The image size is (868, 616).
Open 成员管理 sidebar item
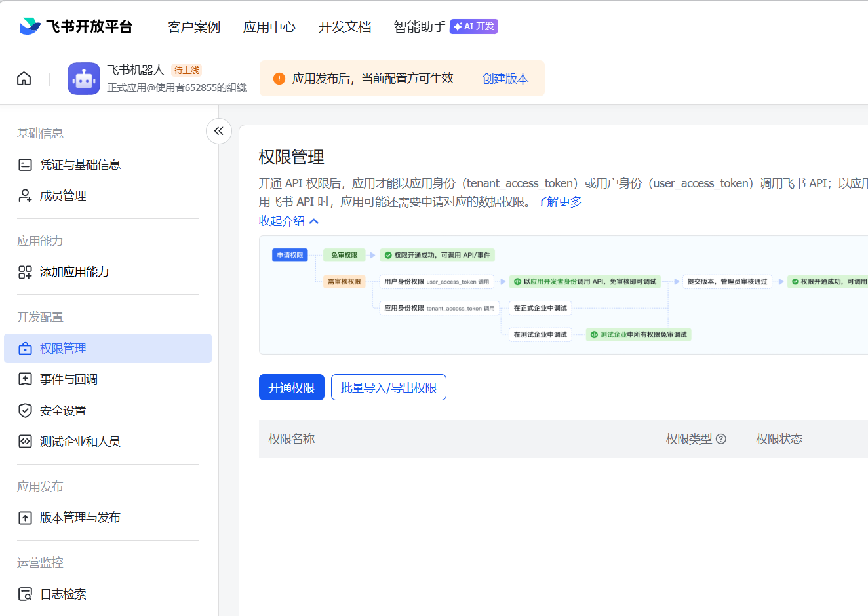(108, 195)
